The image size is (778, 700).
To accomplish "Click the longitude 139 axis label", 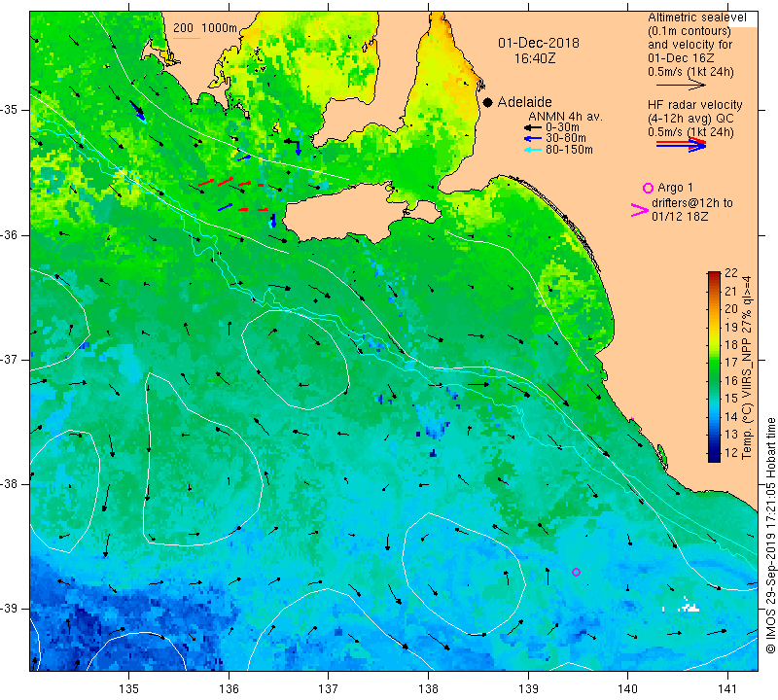I will [x=528, y=688].
